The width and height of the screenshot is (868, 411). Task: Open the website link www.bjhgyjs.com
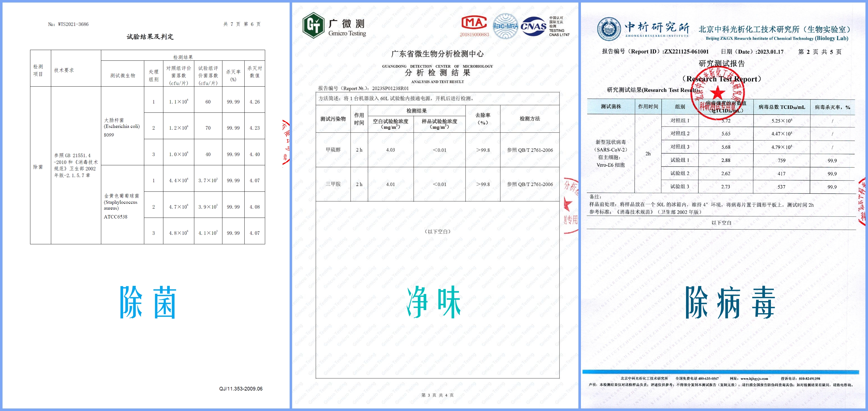pos(754,378)
